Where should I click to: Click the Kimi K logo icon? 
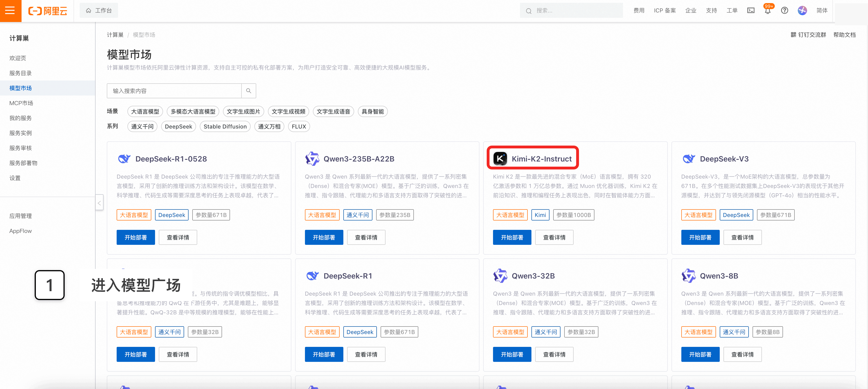500,159
